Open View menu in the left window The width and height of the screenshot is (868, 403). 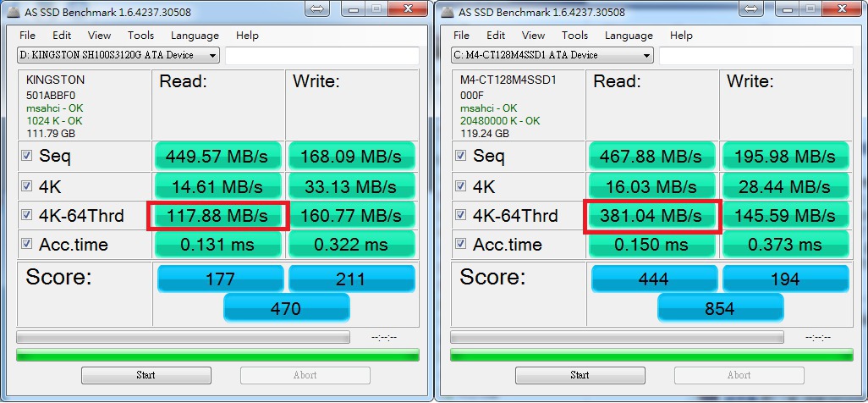coord(99,36)
